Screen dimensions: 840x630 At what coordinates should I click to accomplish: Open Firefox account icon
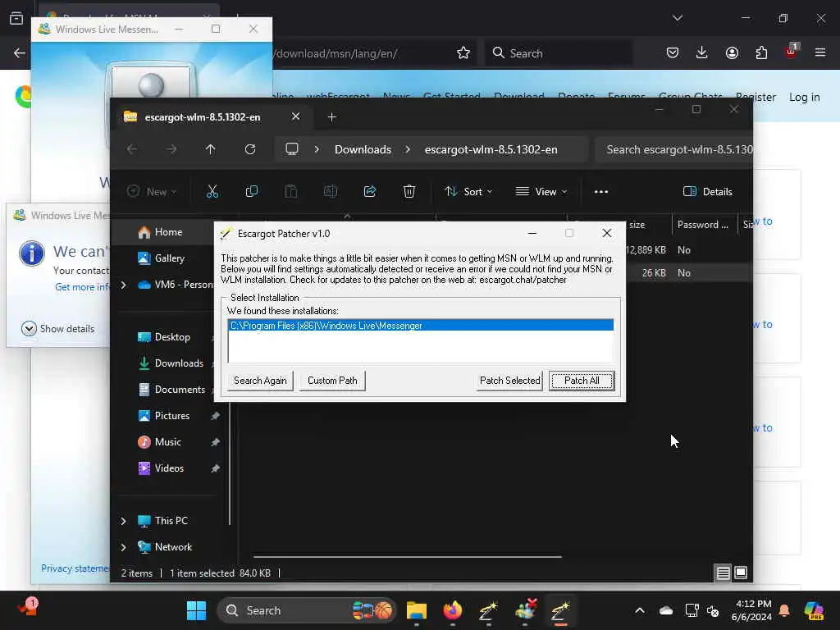732,53
